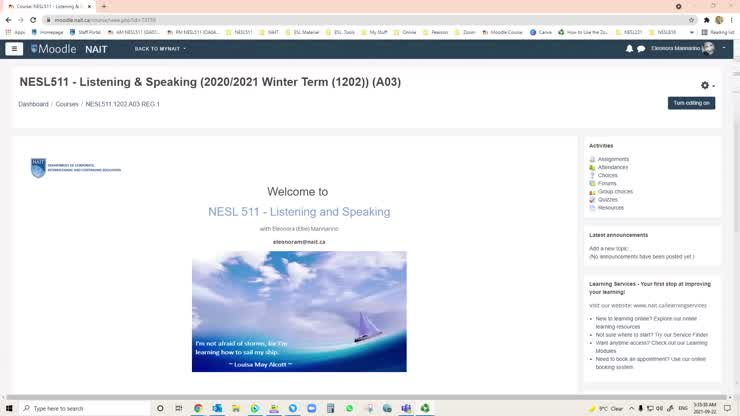Open the Canva bookmark
Viewport: 740px width, 416px height.
pos(541,32)
